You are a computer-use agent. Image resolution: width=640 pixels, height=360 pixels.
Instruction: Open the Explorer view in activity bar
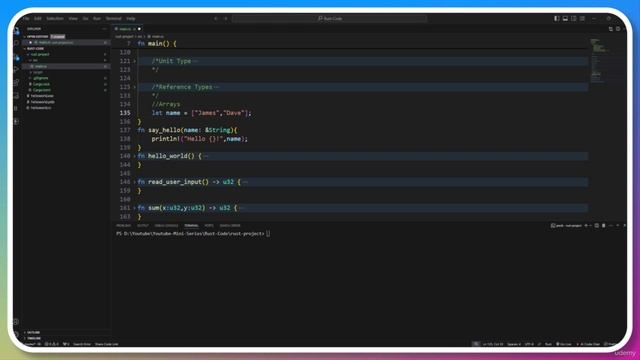point(17,31)
